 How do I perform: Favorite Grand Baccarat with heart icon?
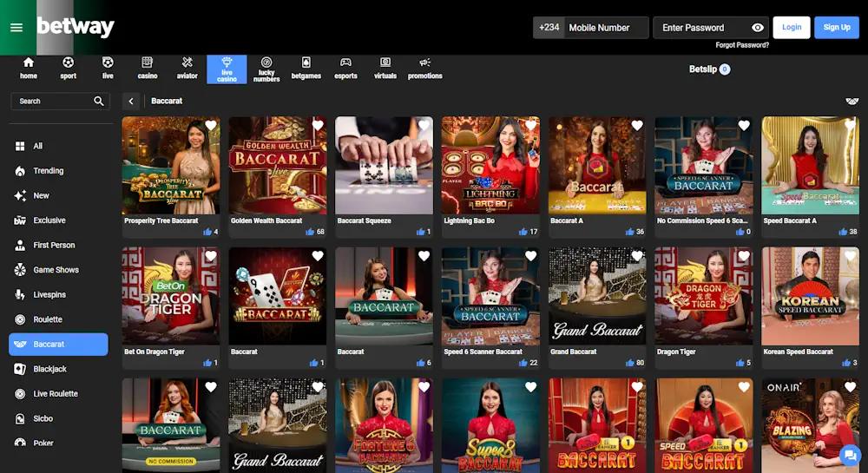[637, 256]
